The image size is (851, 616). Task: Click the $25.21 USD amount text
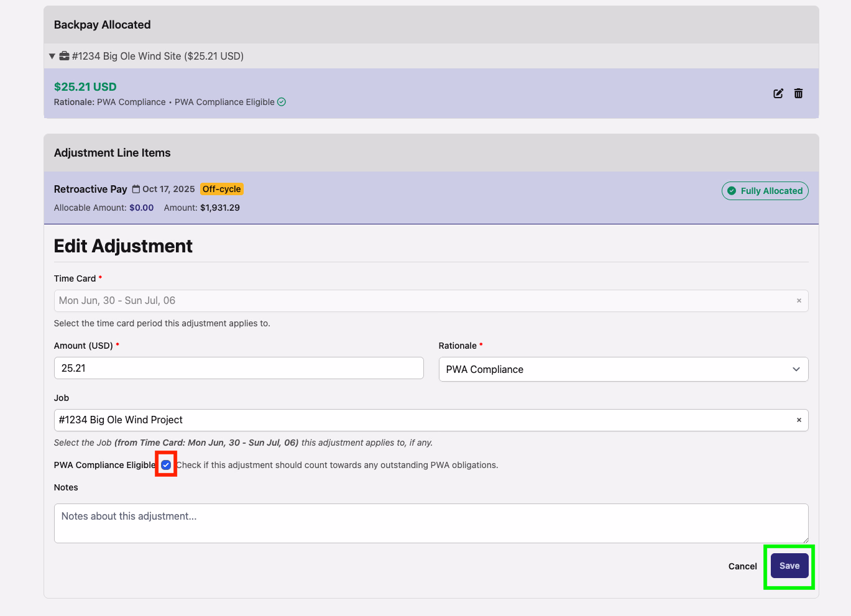pyautogui.click(x=85, y=87)
